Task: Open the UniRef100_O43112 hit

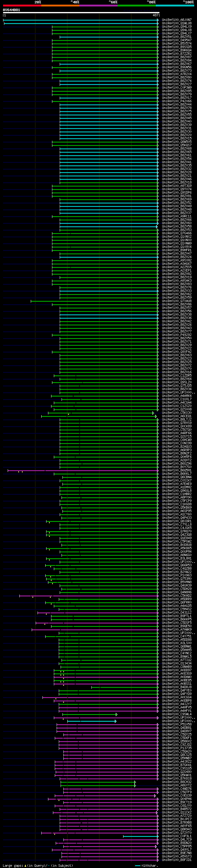Action: [176, 612]
